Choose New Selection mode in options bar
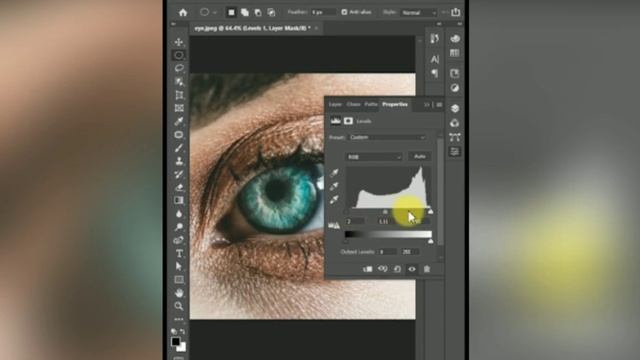Image resolution: width=640 pixels, height=360 pixels. click(231, 13)
